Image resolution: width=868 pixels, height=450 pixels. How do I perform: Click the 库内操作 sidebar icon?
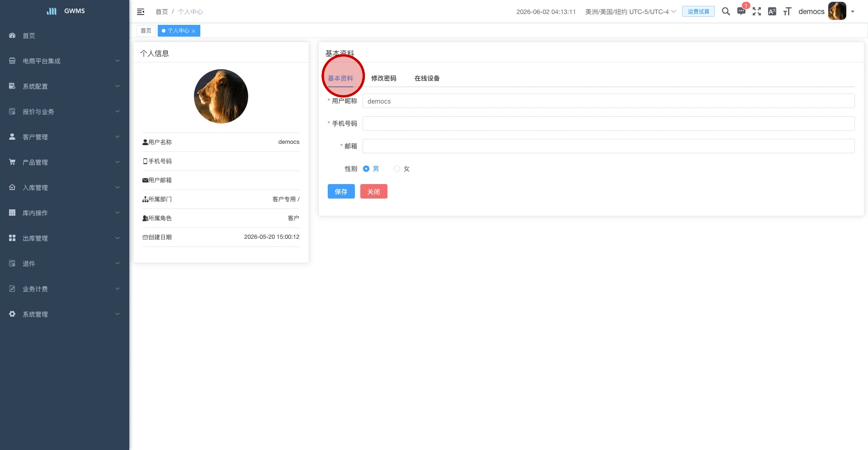(x=12, y=213)
